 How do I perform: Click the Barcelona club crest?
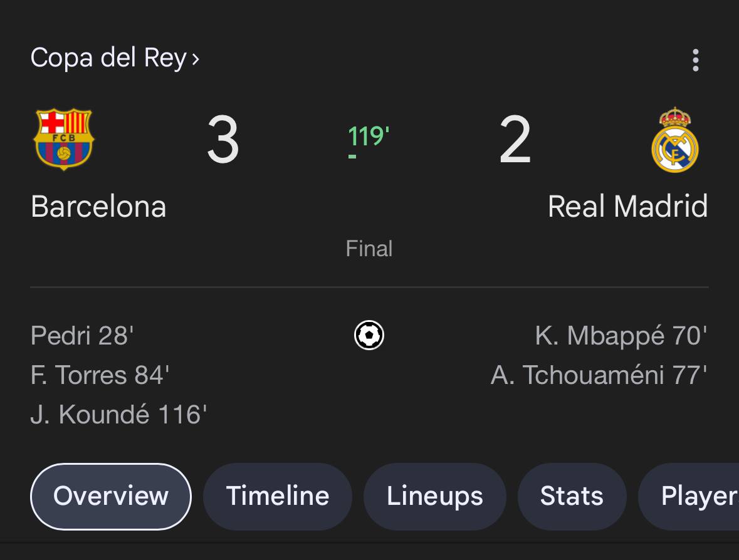64,139
